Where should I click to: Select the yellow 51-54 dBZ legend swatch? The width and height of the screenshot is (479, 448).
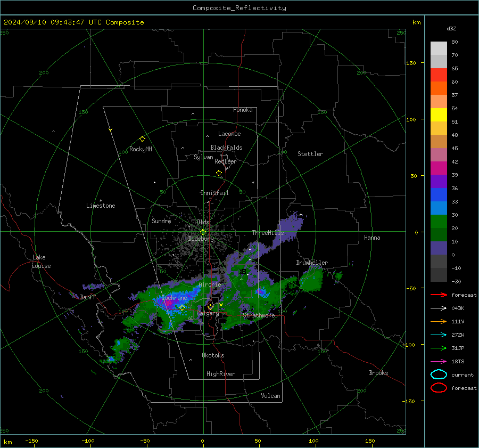(x=439, y=115)
